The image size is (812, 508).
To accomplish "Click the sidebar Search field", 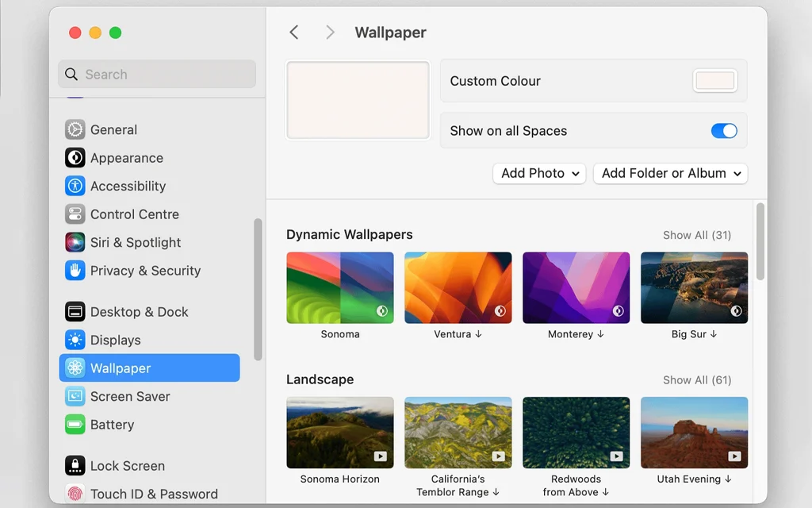I will click(157, 74).
